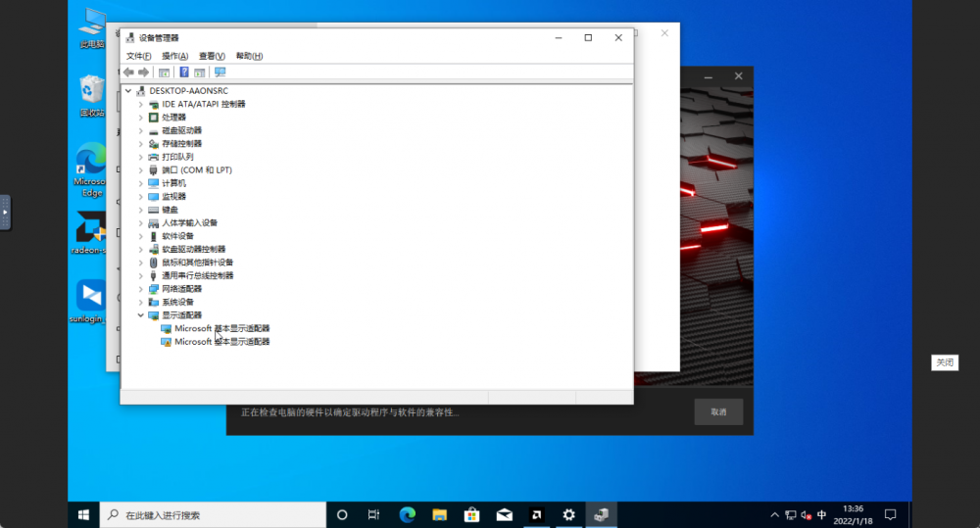
Task: Open the 回收站 recycle bin desktop icon
Action: pyautogui.click(x=92, y=96)
